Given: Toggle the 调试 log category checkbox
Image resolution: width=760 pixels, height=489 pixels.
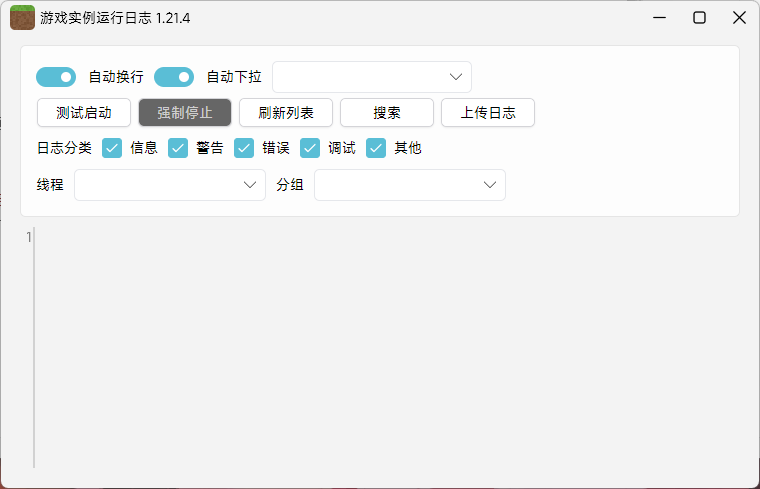Looking at the screenshot, I should tap(310, 148).
